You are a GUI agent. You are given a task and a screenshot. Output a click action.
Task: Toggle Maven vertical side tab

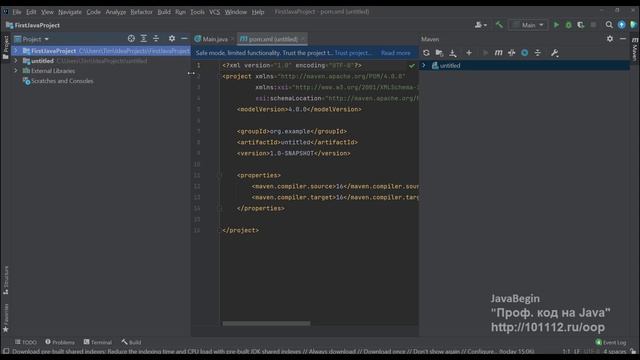pyautogui.click(x=635, y=50)
